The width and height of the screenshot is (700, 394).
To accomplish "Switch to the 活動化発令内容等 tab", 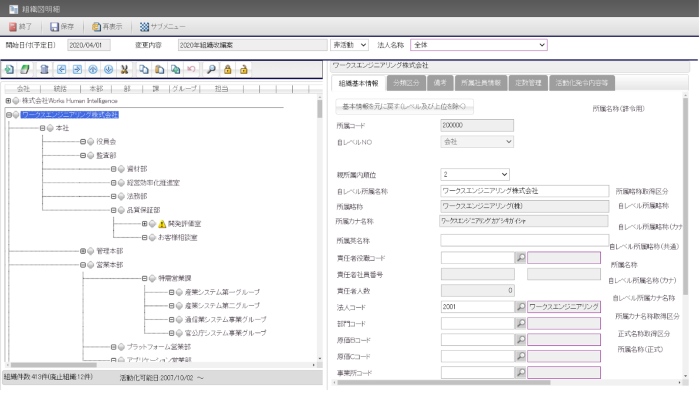I will tap(582, 83).
